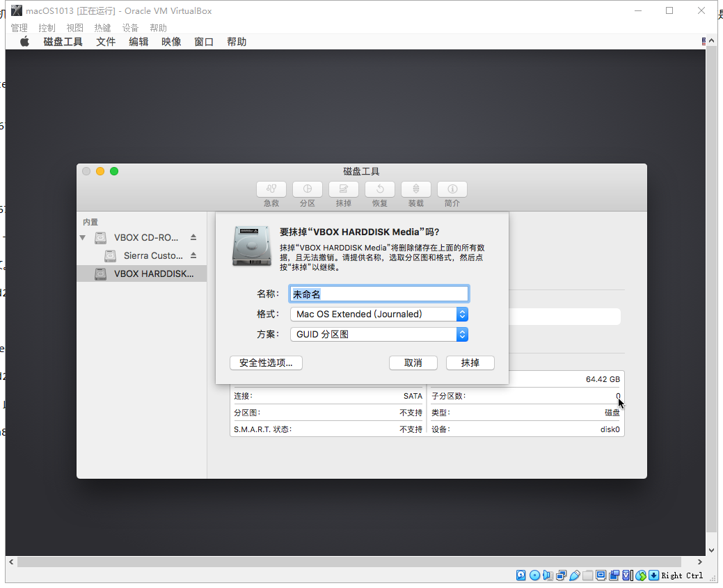The image size is (723, 588).
Task: Click the horizontal scrollbar right arrow
Action: click(700, 562)
